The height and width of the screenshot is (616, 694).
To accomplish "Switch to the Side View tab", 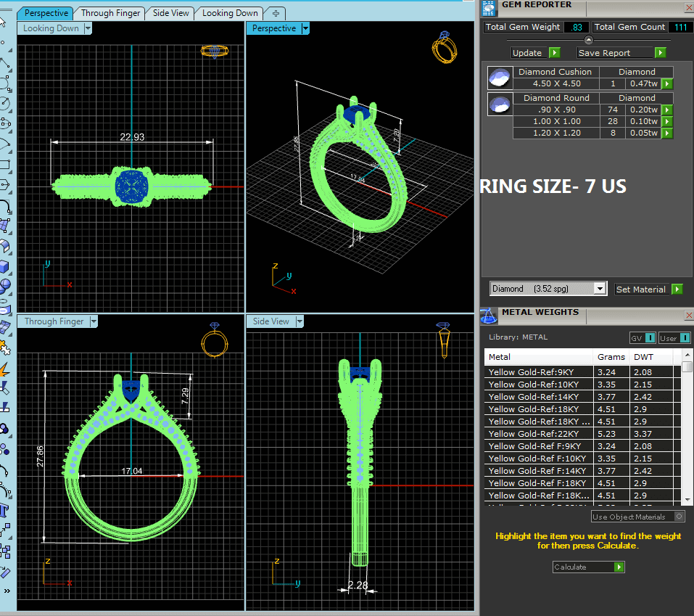I will click(170, 13).
